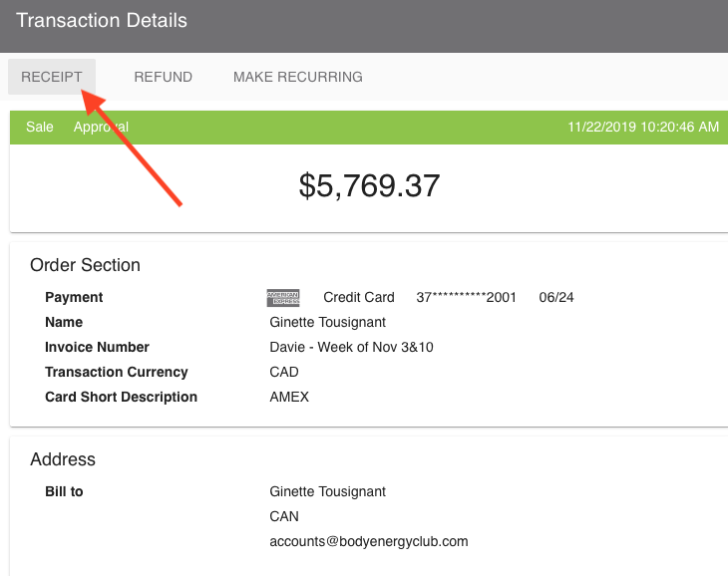Click the masked card number ending 2001
728x576 pixels.
(x=466, y=297)
